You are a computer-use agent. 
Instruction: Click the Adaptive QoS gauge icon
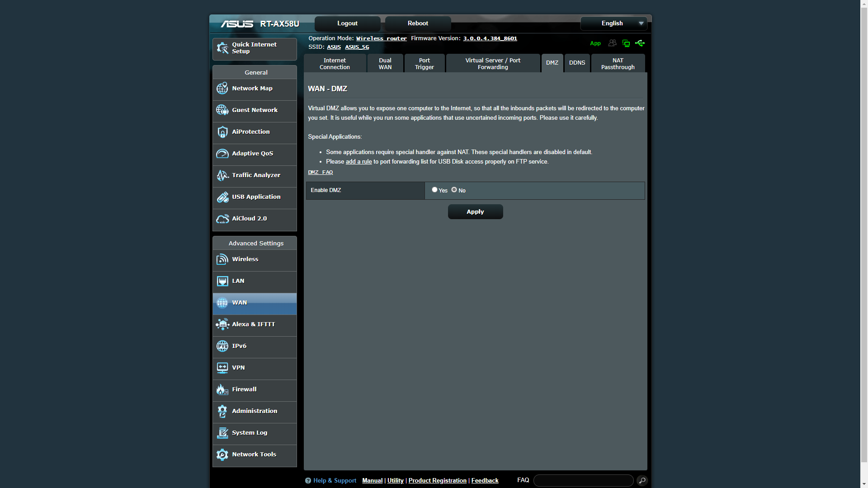tap(222, 154)
